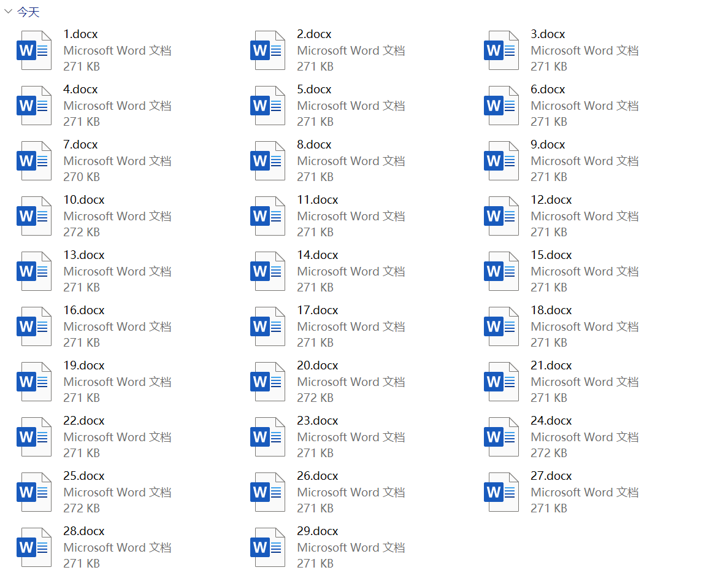Viewport: 728px width, 578px height.
Task: Select the Word icon of 3.docx
Action: [x=501, y=50]
